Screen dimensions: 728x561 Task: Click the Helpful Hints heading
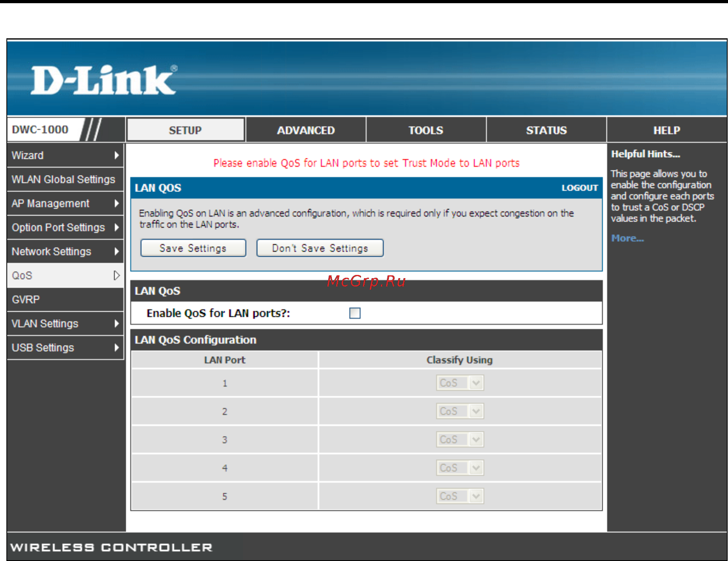pos(645,154)
